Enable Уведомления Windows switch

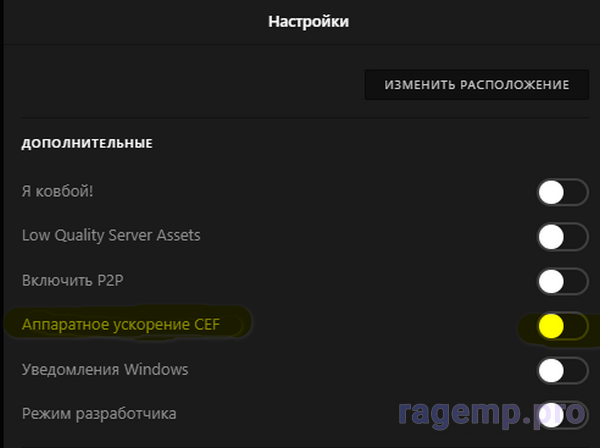562,370
